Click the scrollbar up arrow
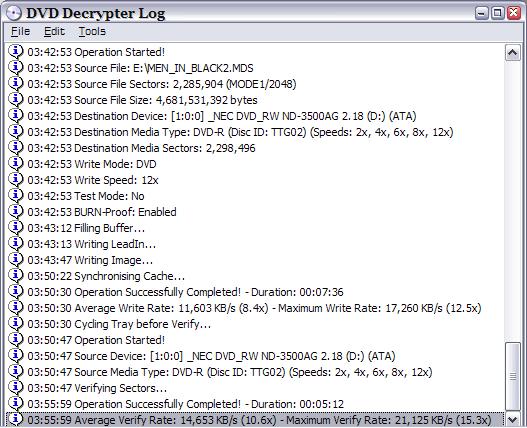Screen dimensions: 527x428 [x=513, y=53]
